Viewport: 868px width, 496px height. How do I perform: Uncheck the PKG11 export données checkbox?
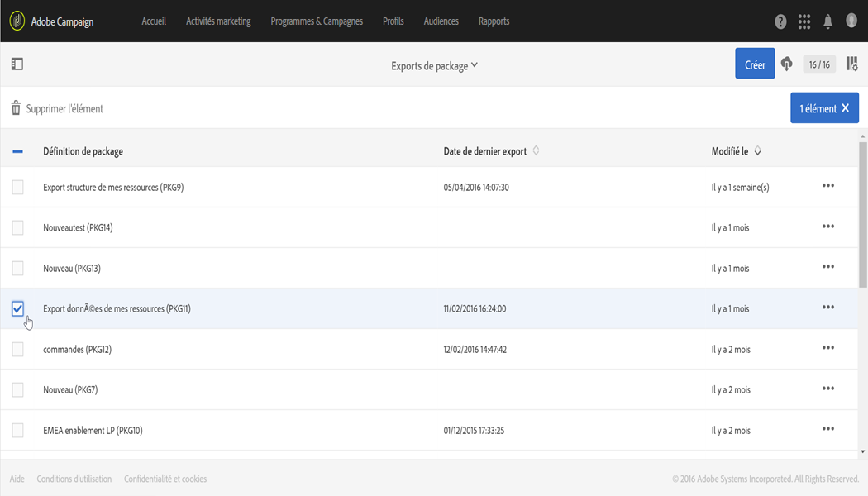pos(18,308)
